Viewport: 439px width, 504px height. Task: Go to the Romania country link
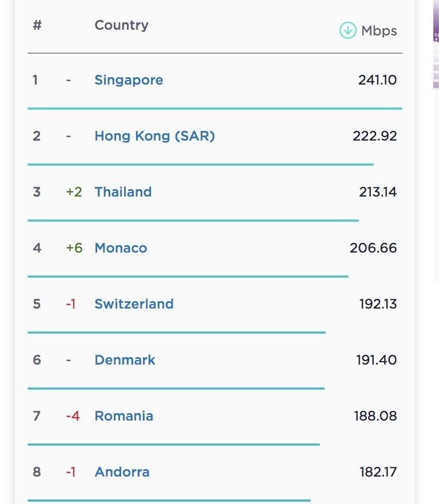tap(123, 416)
